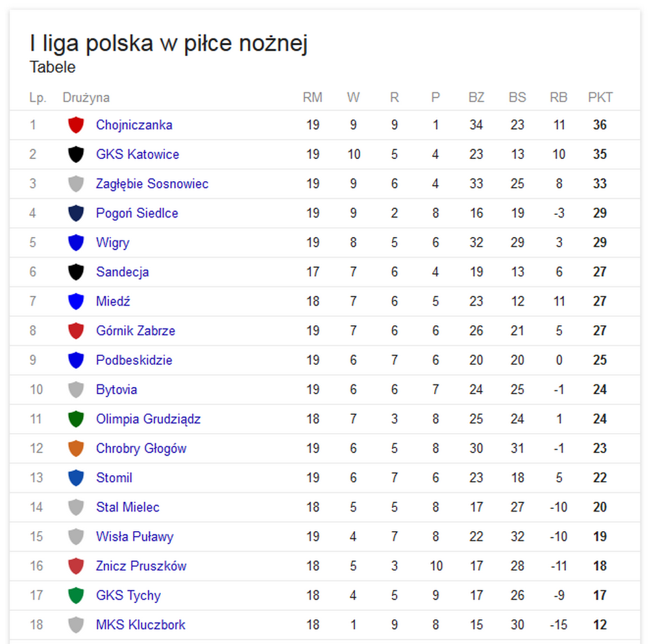
Task: Click the blue Wigry shield icon
Action: pyautogui.click(x=76, y=243)
